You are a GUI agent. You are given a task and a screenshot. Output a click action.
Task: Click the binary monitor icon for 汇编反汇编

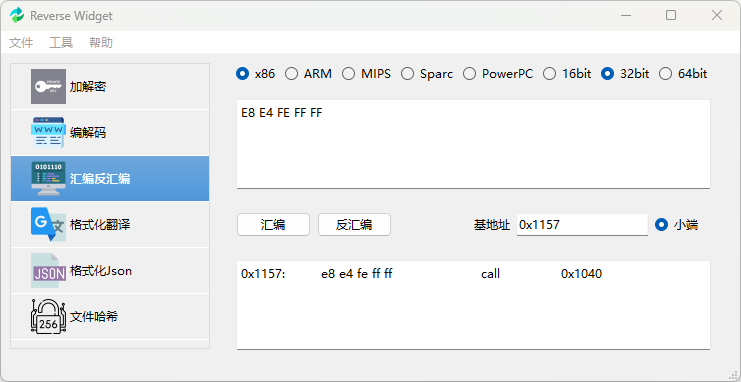coord(48,178)
